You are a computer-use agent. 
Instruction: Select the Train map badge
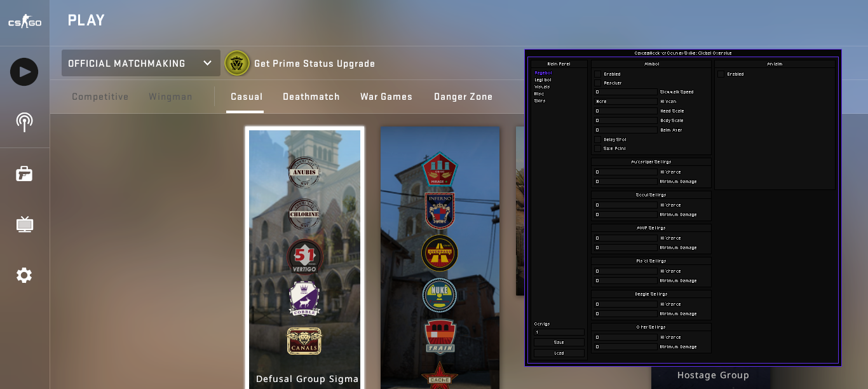440,336
